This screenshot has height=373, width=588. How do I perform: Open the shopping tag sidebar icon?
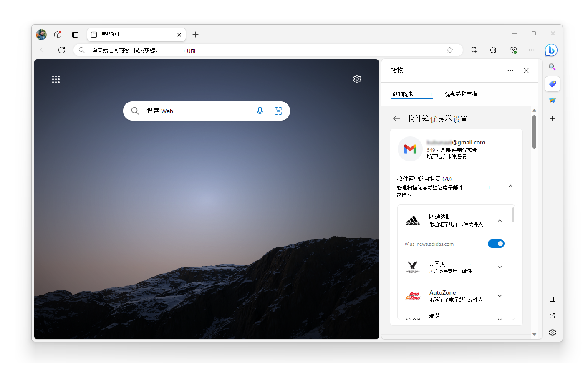(553, 84)
